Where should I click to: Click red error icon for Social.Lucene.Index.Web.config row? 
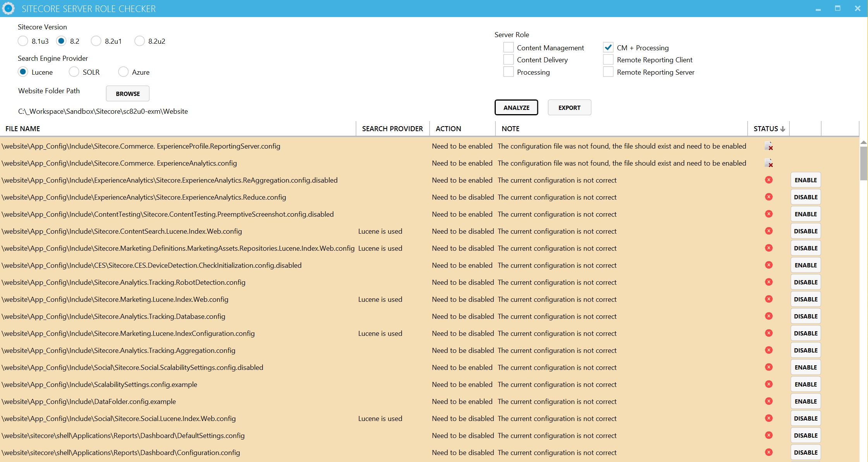point(769,418)
